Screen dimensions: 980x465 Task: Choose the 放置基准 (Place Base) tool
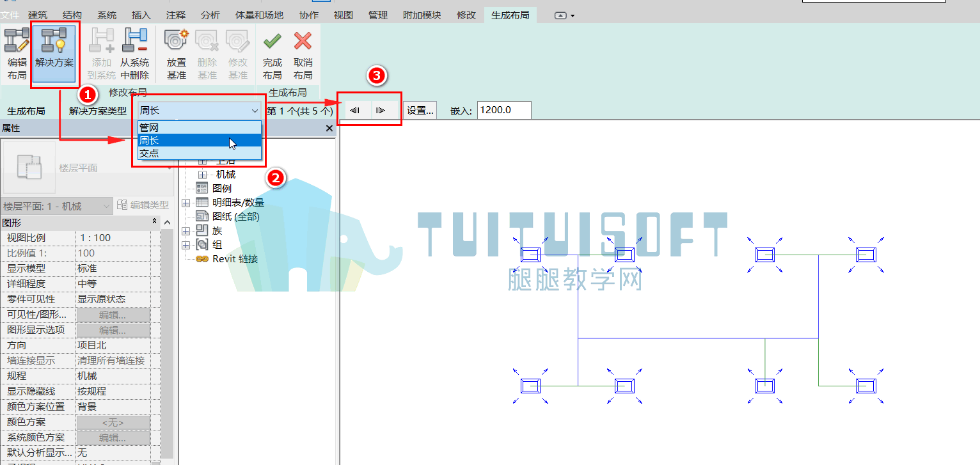click(177, 54)
